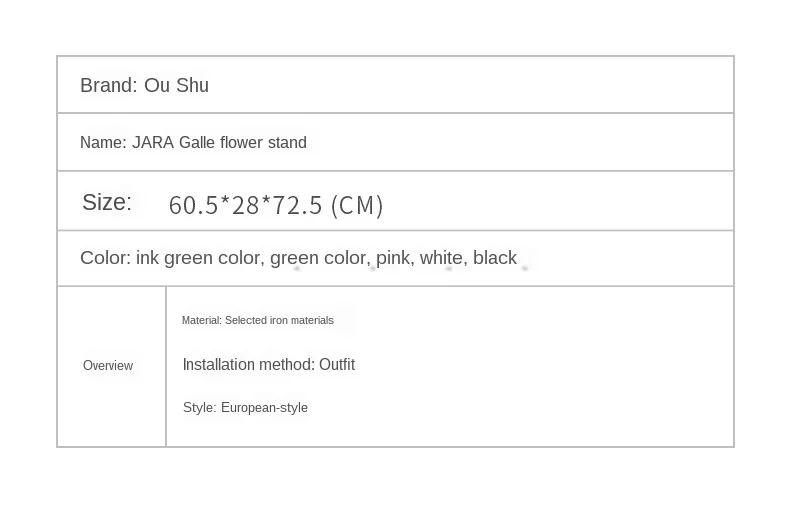Select the Outfit installation value
790x511 pixels.
tap(337, 365)
